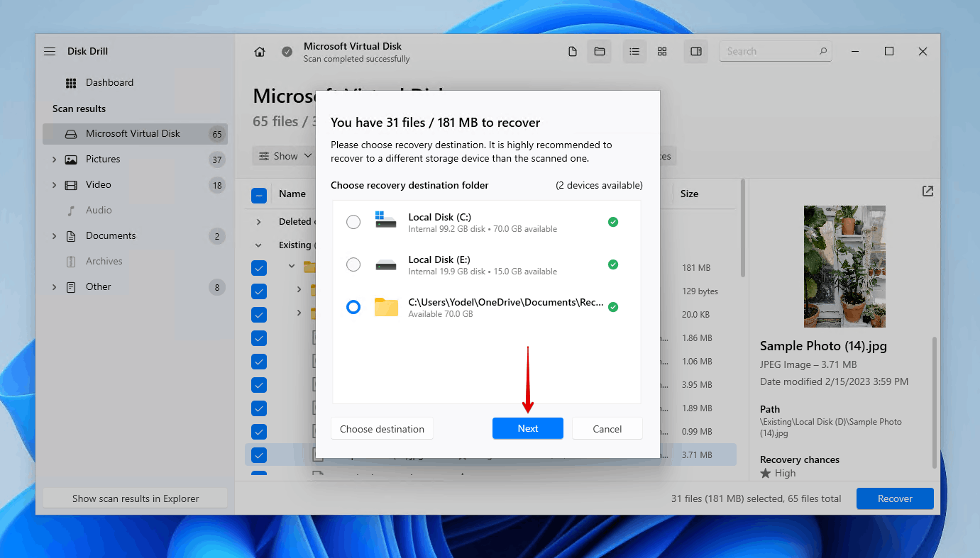Click the Dashboard grid icon

point(71,83)
